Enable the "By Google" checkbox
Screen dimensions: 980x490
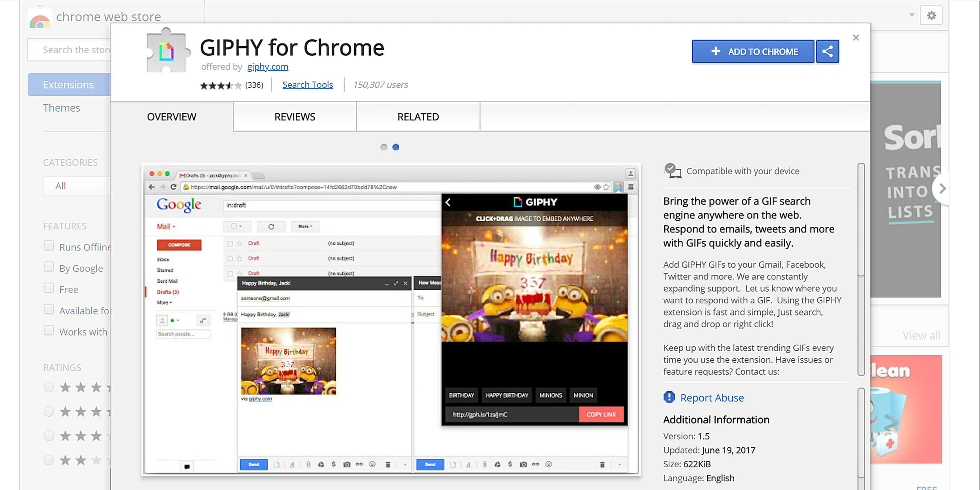tap(49, 267)
